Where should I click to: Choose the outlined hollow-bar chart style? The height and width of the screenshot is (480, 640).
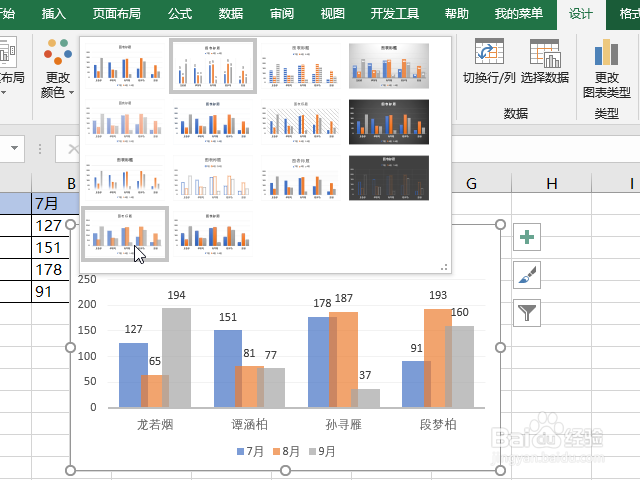click(213, 178)
